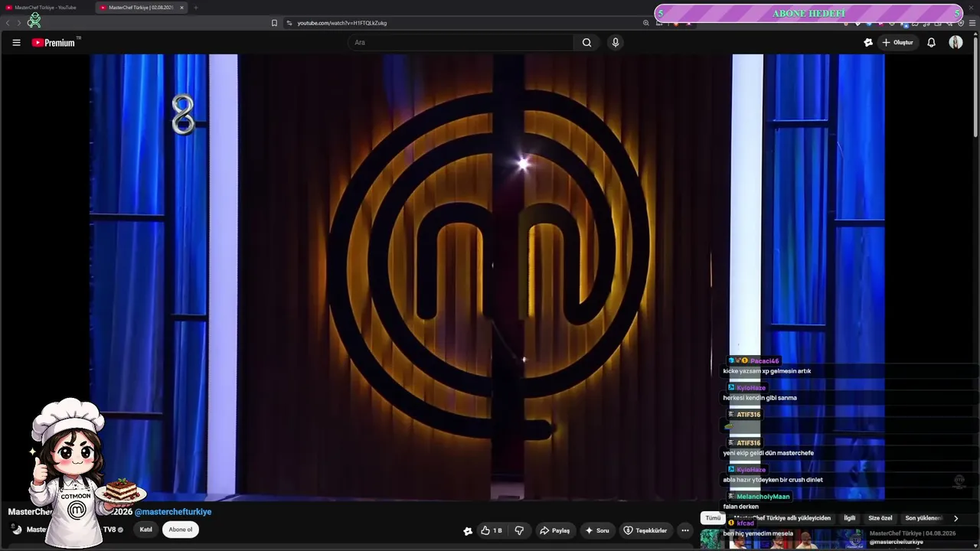Close the MasterChef Türkiye 02.08.2026 tab
This screenshot has height=551, width=980.
pyautogui.click(x=181, y=8)
